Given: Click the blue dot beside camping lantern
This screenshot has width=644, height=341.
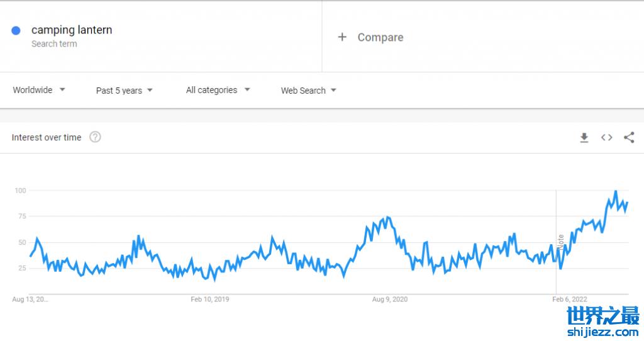Looking at the screenshot, I should (16, 30).
